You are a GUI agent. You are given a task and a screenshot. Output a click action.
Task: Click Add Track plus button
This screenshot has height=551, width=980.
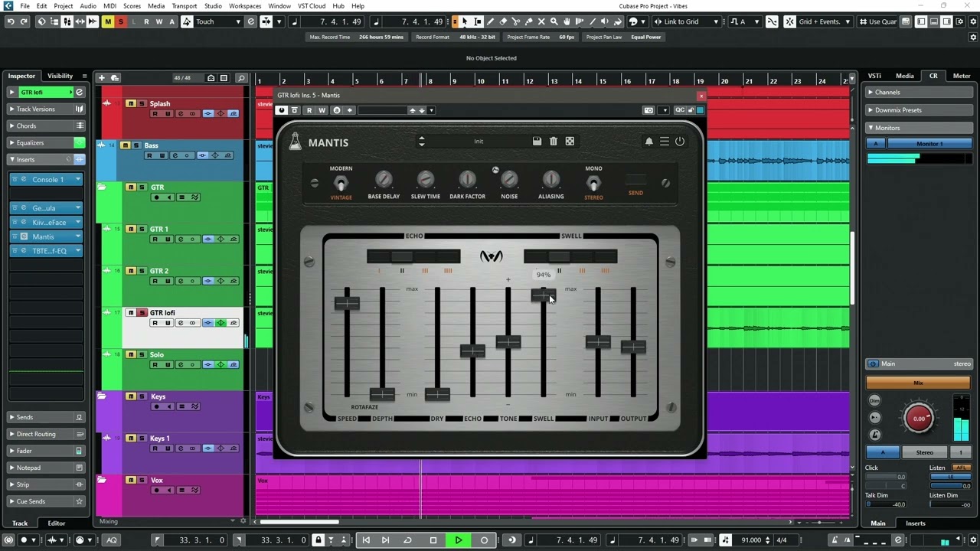pyautogui.click(x=101, y=78)
